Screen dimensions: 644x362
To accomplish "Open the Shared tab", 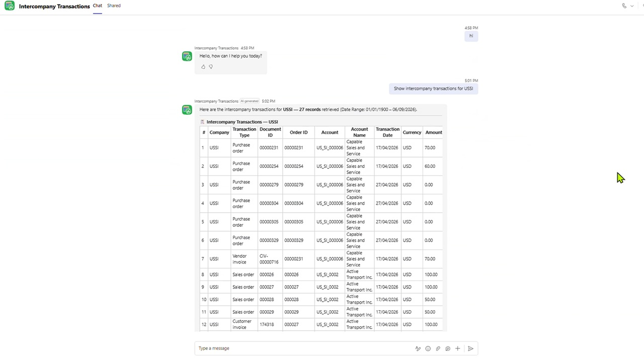I will (114, 6).
